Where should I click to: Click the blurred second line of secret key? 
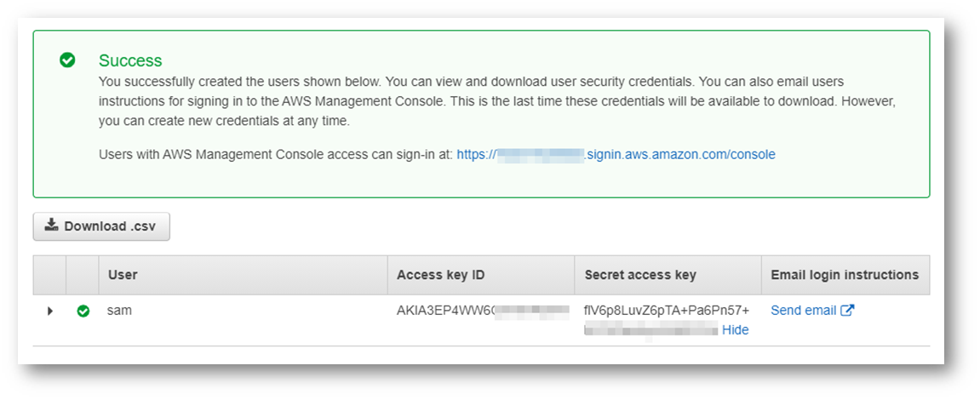coord(651,330)
